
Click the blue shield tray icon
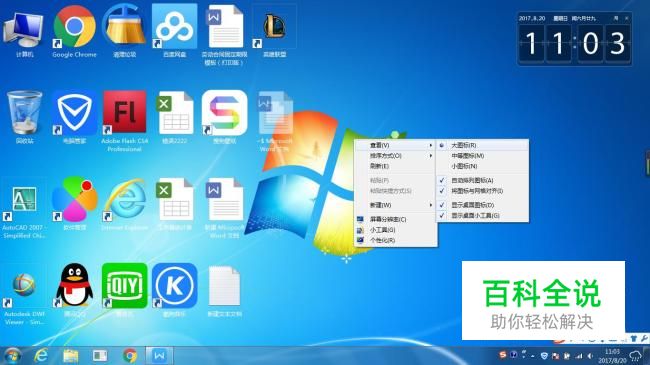click(544, 356)
